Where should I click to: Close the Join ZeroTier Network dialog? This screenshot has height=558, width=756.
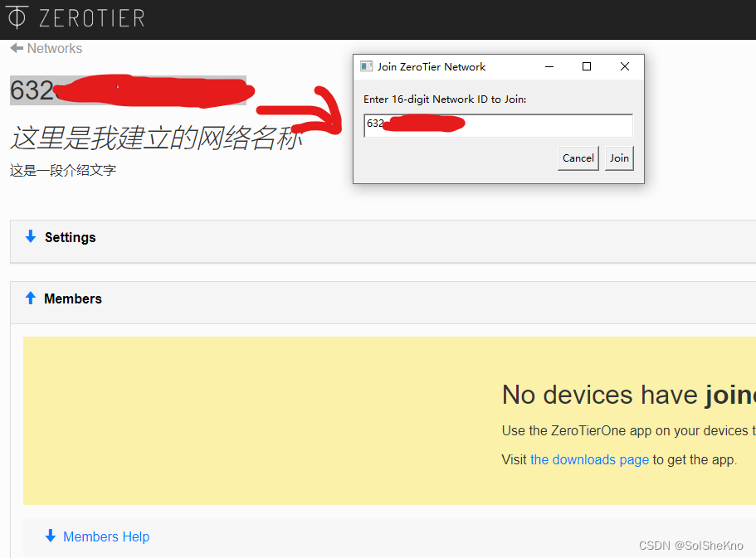625,66
